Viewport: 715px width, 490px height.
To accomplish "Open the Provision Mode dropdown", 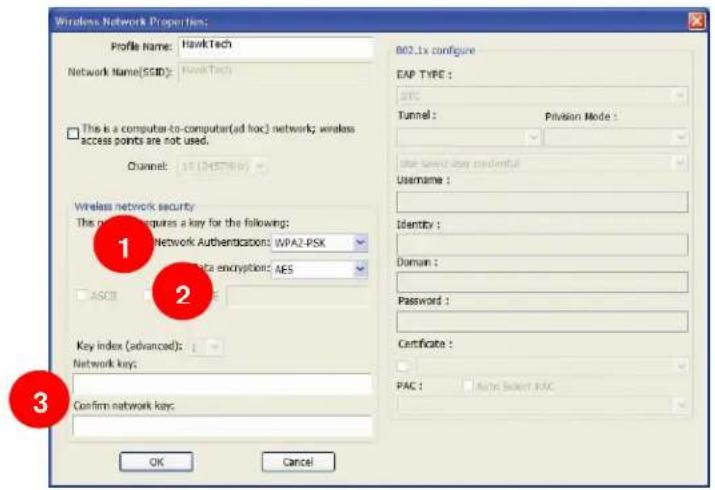I will 617,137.
